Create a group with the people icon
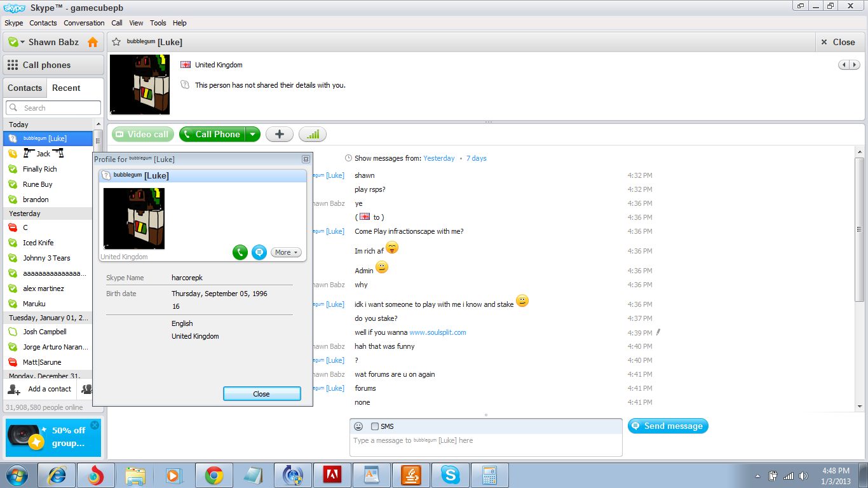This screenshot has width=868, height=488. click(86, 389)
